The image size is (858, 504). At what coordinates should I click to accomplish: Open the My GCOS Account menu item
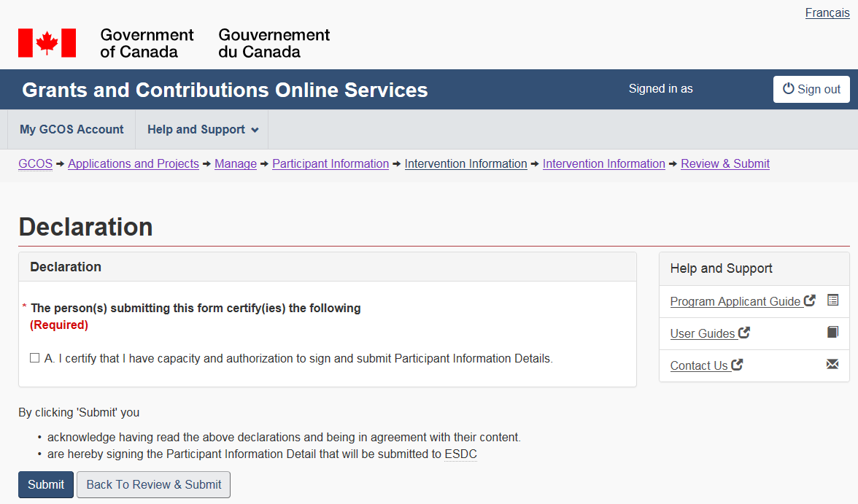(71, 130)
